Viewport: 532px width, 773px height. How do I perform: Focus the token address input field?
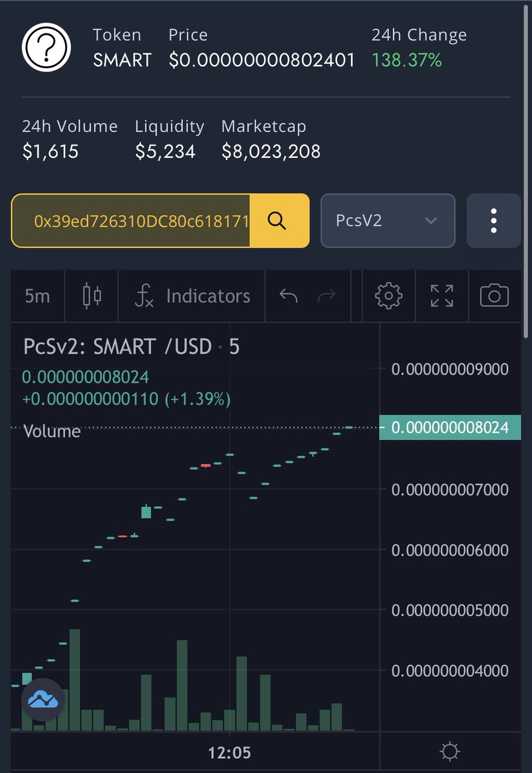coord(131,221)
